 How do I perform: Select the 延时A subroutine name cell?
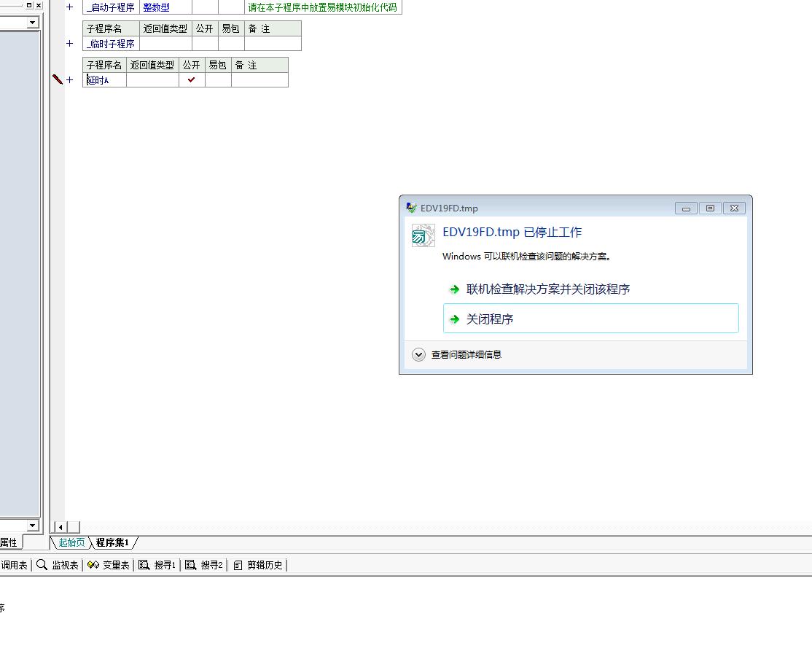[105, 79]
